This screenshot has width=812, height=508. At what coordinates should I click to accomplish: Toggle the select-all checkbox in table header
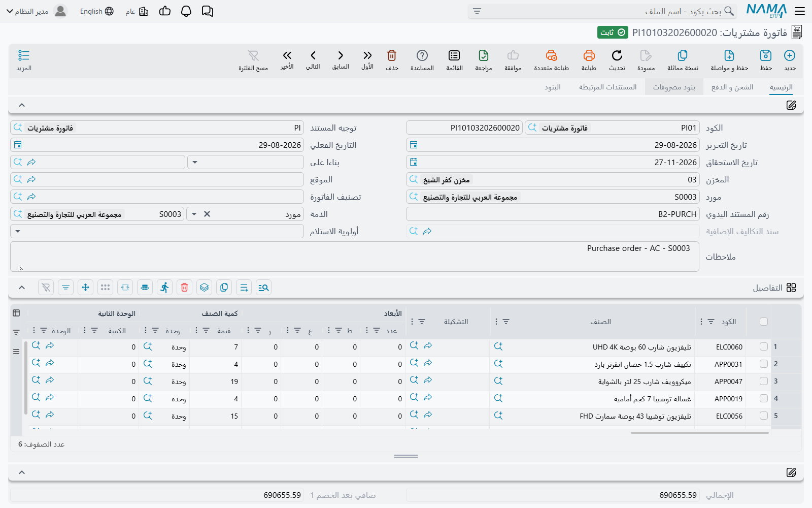tap(764, 322)
